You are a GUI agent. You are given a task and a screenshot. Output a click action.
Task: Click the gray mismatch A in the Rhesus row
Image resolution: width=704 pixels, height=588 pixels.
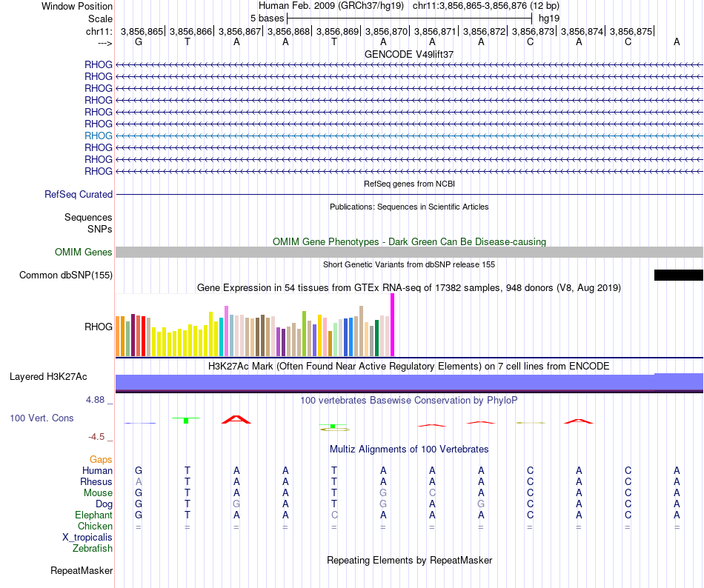[x=139, y=481]
